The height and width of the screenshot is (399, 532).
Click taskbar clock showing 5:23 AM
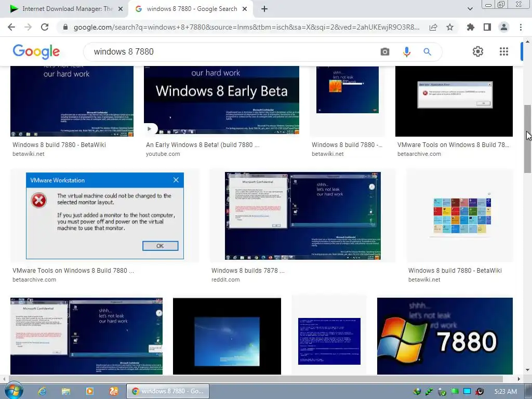point(506,392)
